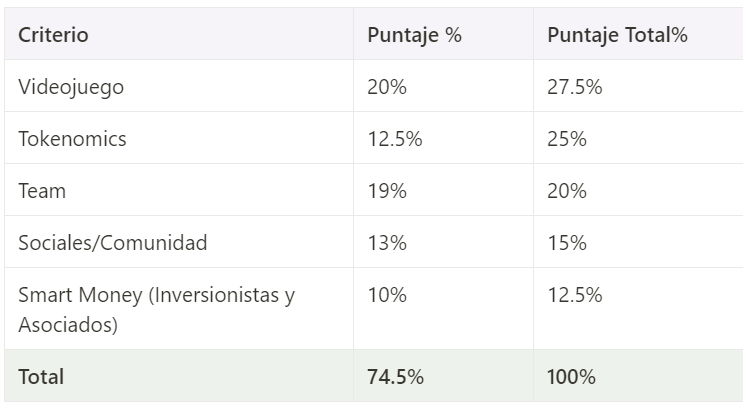Image resolution: width=743 pixels, height=407 pixels.
Task: Select the 15% Sociales/Comunidad total cell
Action: point(566,243)
